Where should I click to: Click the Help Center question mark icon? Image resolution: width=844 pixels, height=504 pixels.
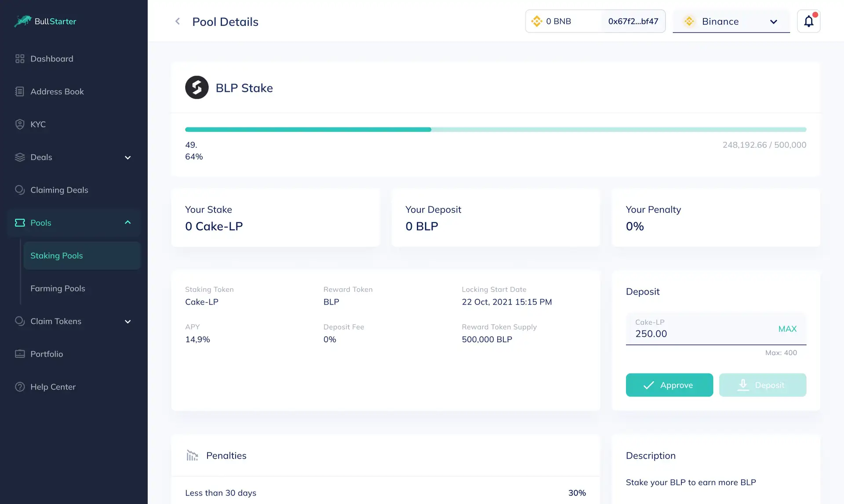click(x=20, y=387)
